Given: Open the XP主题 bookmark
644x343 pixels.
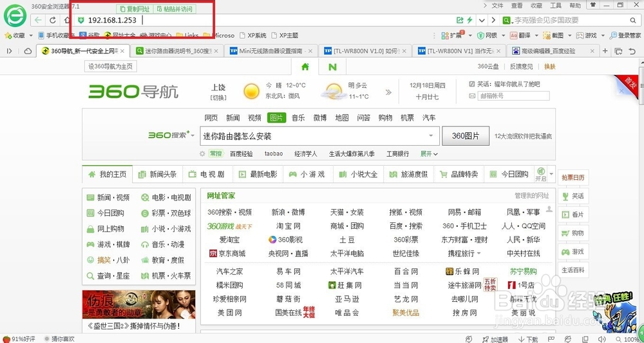Looking at the screenshot, I should [285, 35].
